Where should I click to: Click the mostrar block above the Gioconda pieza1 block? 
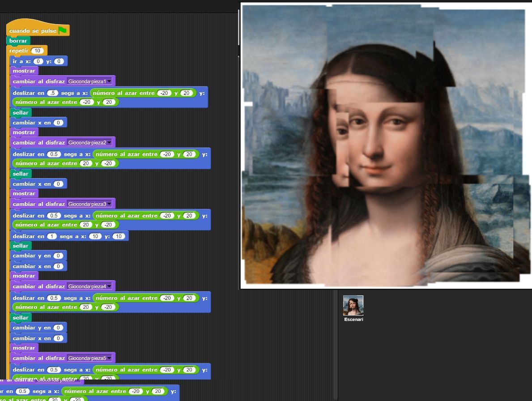[x=24, y=71]
